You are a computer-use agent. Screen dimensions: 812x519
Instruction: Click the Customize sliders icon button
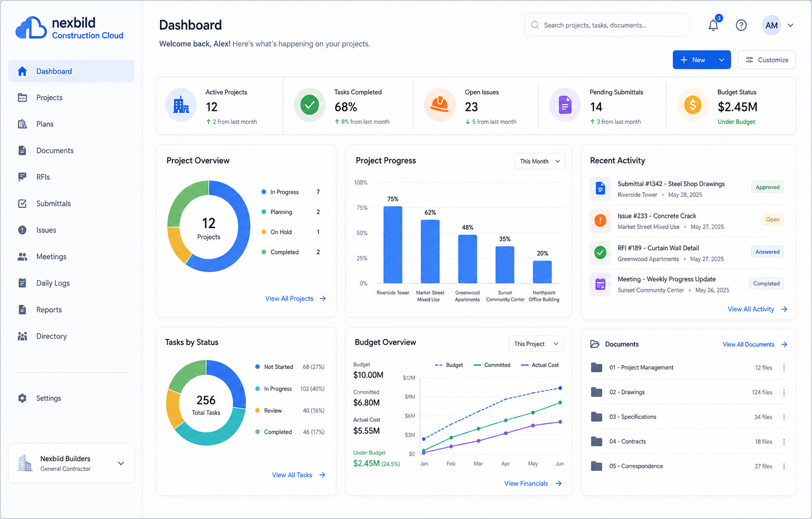click(x=767, y=60)
